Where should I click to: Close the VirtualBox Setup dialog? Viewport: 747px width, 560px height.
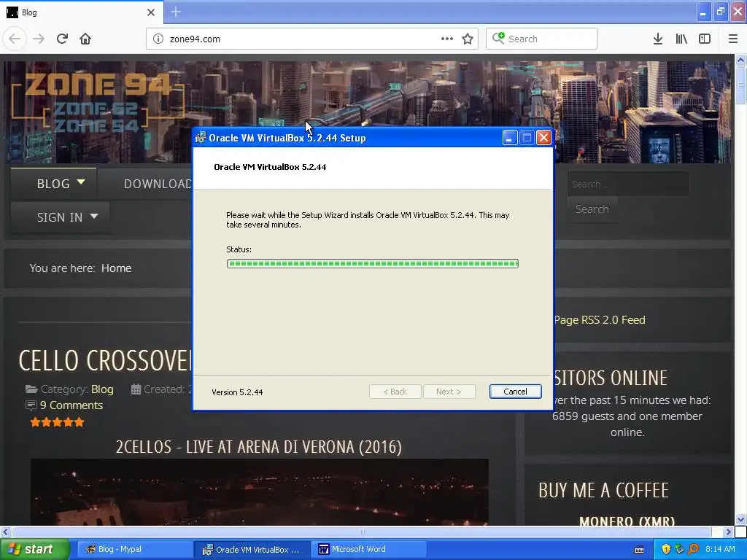coord(543,138)
